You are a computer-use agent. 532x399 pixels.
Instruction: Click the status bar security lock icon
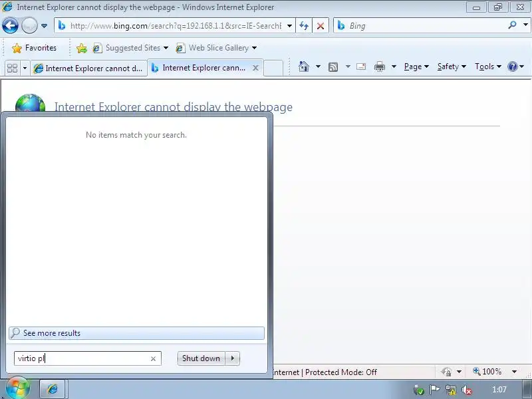click(446, 372)
